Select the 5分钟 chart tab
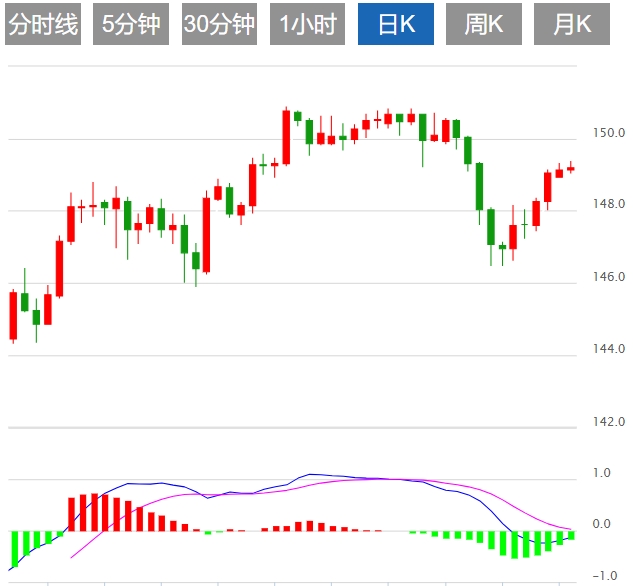 [131, 25]
